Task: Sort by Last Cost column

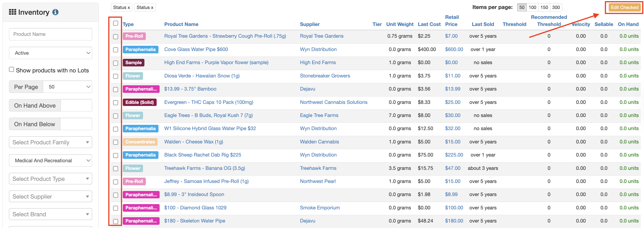Action: 429,24
